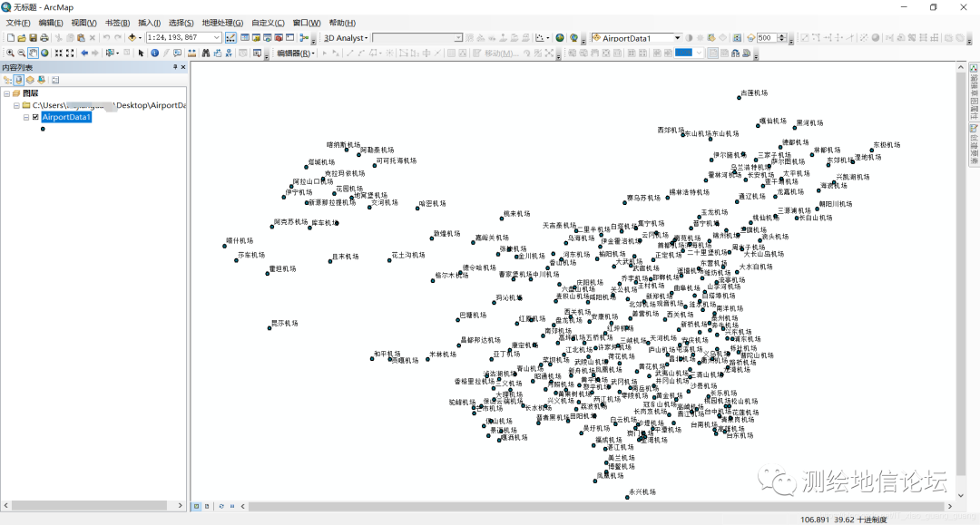The height and width of the screenshot is (525, 980).
Task: Select the Select Elements arrow tool
Action: click(x=142, y=53)
